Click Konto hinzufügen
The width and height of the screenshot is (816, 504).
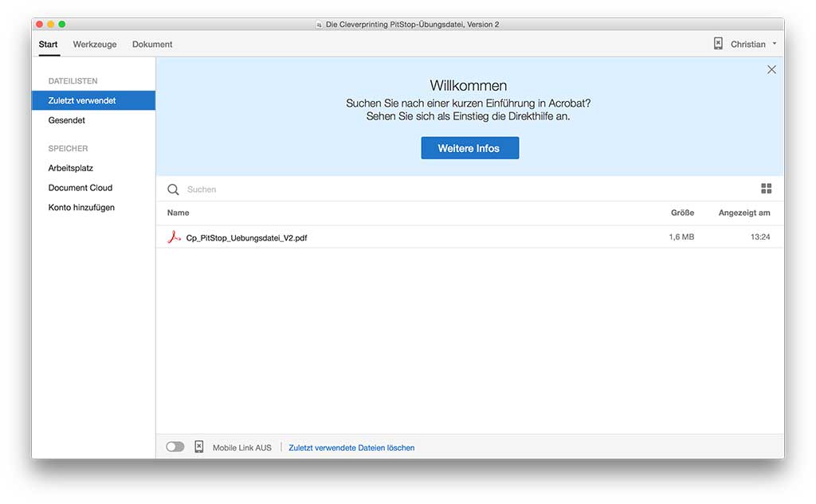[81, 208]
